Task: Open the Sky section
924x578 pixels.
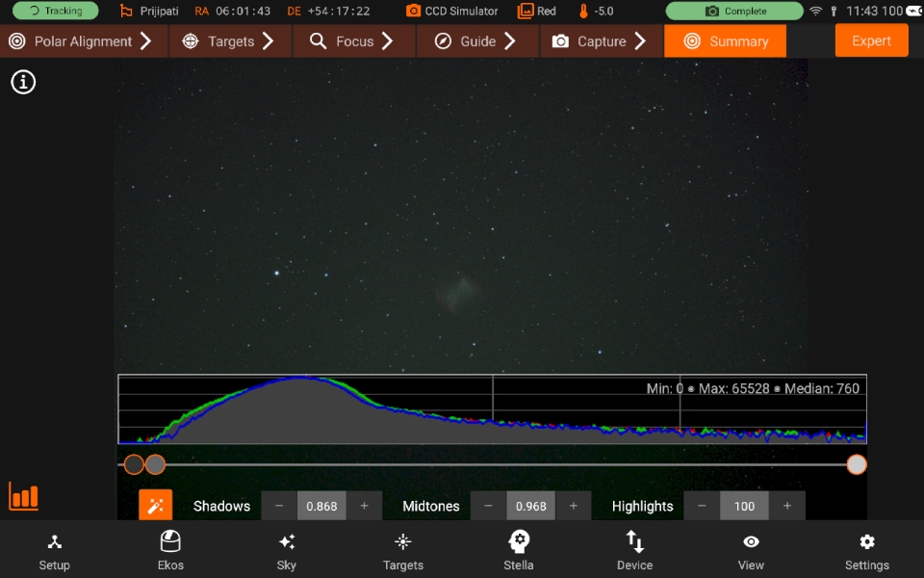Action: click(x=287, y=551)
